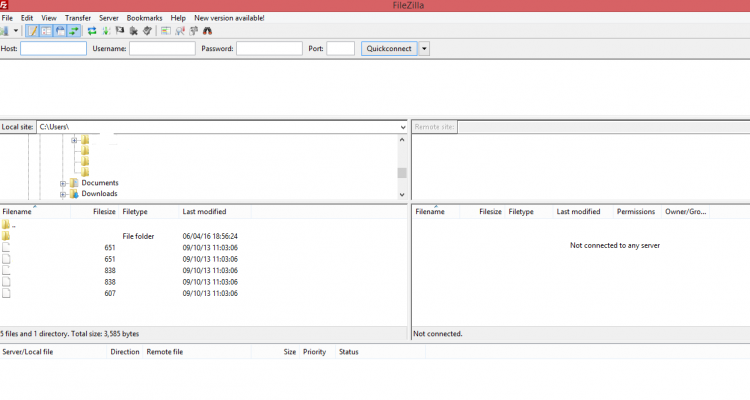Open the Edit menu
This screenshot has width=750, height=400.
(x=27, y=18)
